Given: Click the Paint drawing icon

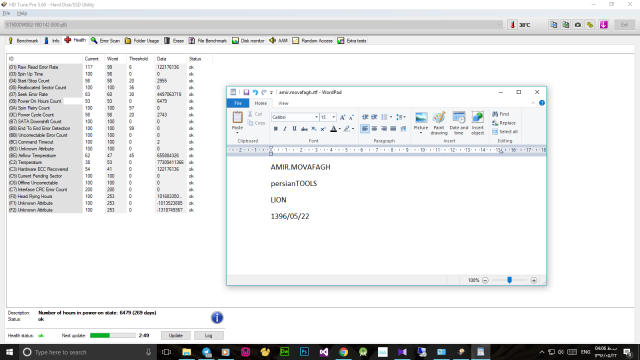Looking at the screenshot, I should click(x=439, y=123).
